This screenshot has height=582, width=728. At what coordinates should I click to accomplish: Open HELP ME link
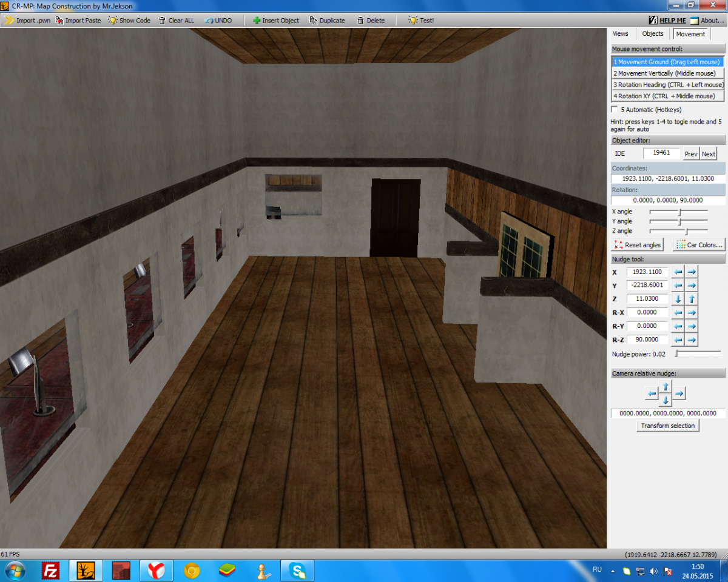tap(667, 20)
